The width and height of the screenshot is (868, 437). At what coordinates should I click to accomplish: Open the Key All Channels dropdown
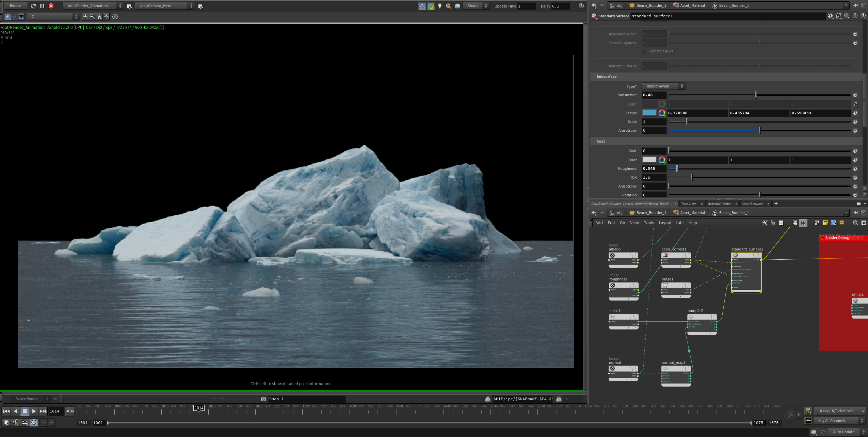(x=839, y=421)
